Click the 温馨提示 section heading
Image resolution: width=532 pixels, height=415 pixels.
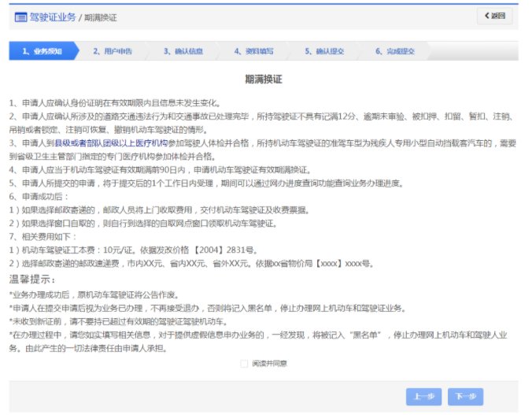coord(32,279)
